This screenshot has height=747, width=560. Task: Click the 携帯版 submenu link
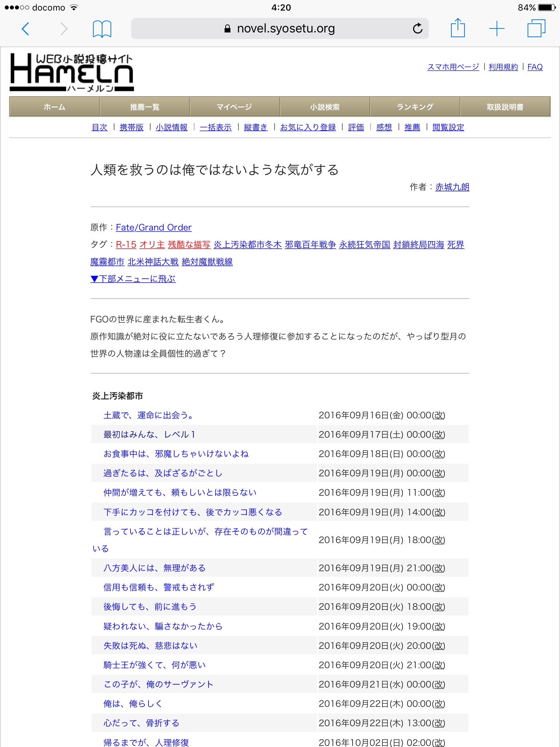[x=132, y=127]
